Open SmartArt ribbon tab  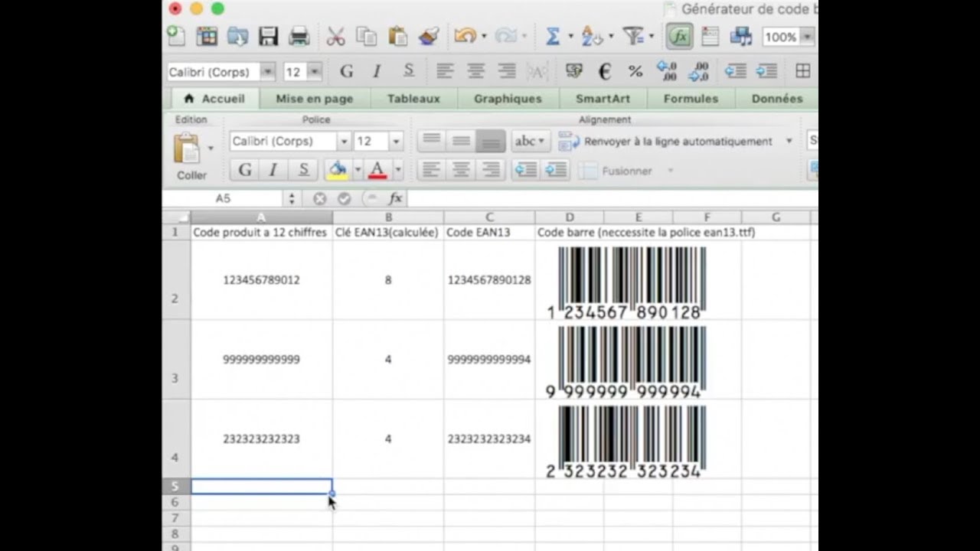click(603, 99)
